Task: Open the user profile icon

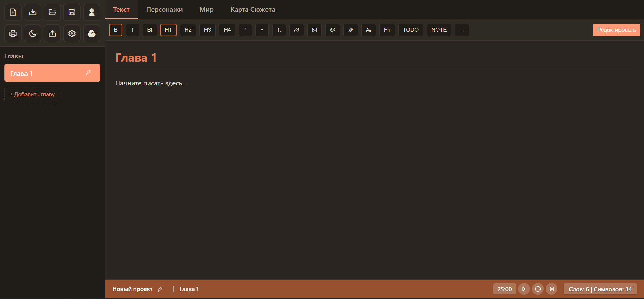Action: pos(92,12)
